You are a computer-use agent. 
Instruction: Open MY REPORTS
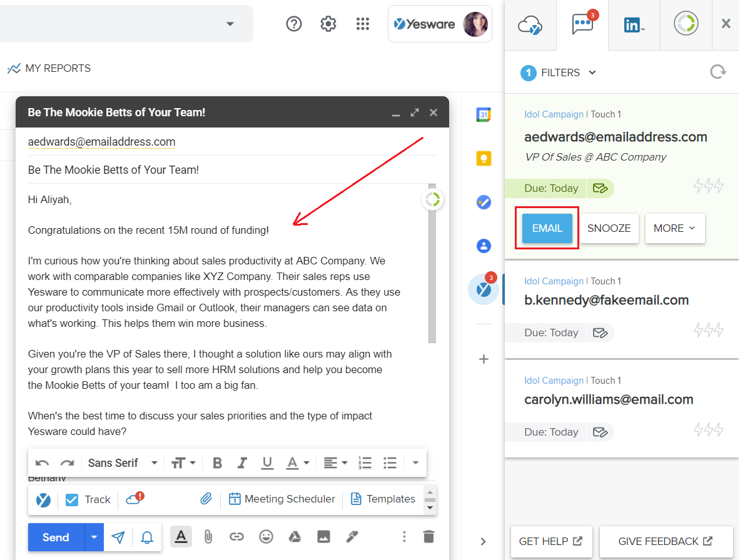(49, 68)
